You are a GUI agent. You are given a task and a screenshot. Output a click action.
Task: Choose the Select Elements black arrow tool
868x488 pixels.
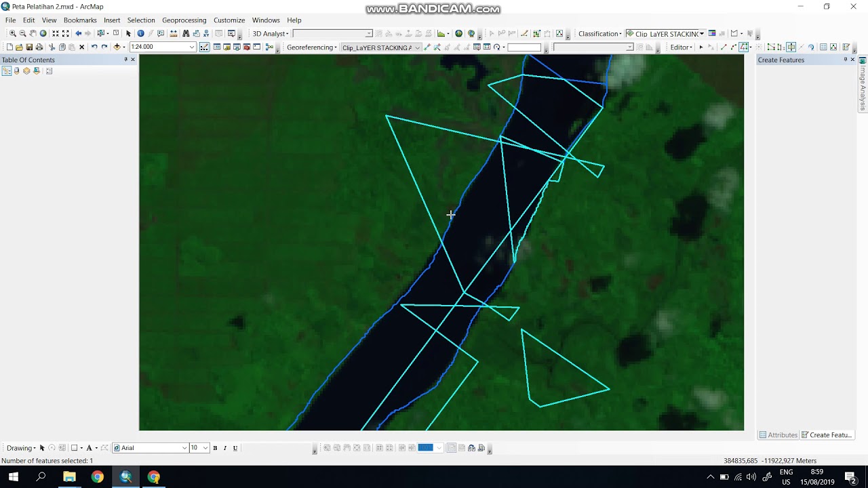pos(128,33)
